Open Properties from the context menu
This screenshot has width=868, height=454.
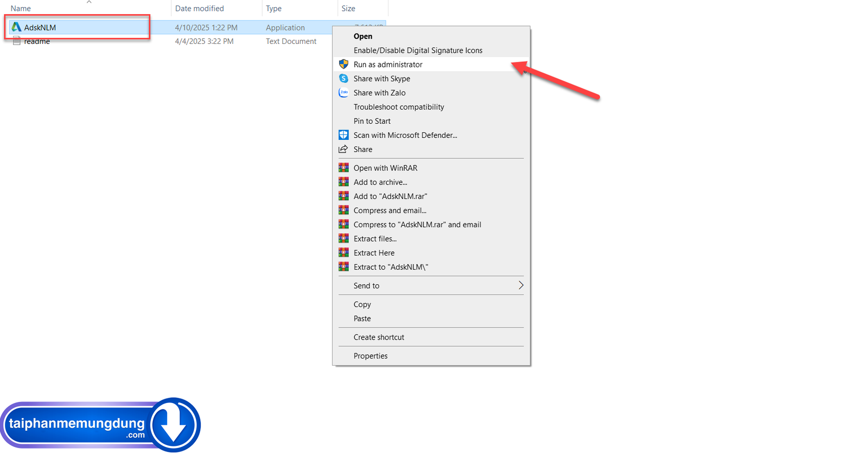[431, 356]
